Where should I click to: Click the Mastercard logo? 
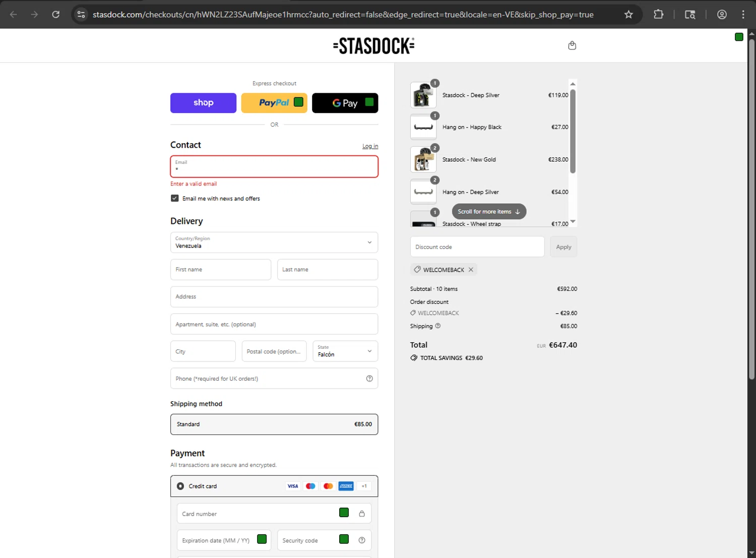coord(328,486)
